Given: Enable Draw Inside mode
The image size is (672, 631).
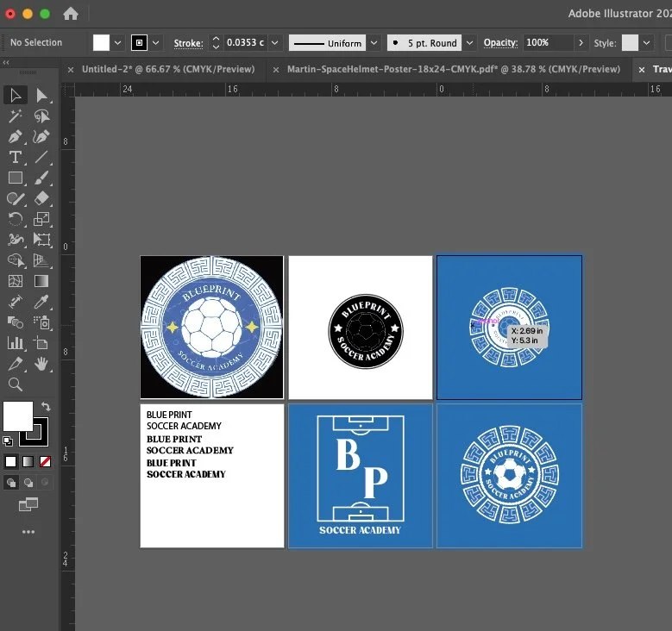Looking at the screenshot, I should 45,483.
